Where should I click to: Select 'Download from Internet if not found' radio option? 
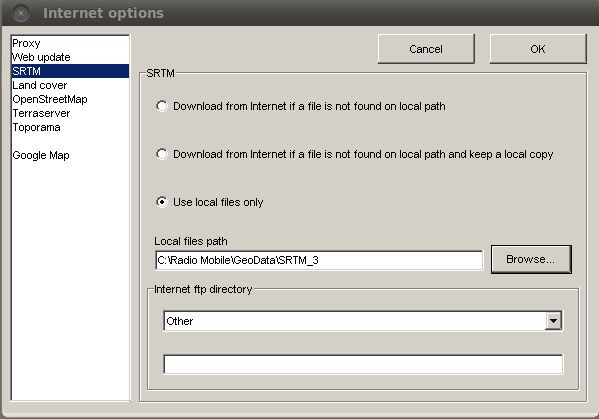[x=162, y=106]
